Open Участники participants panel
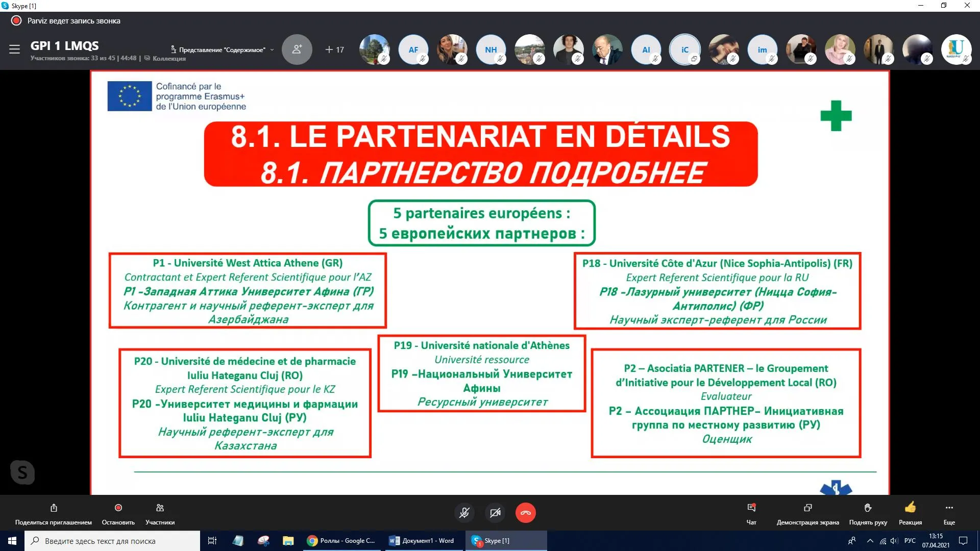 (160, 508)
